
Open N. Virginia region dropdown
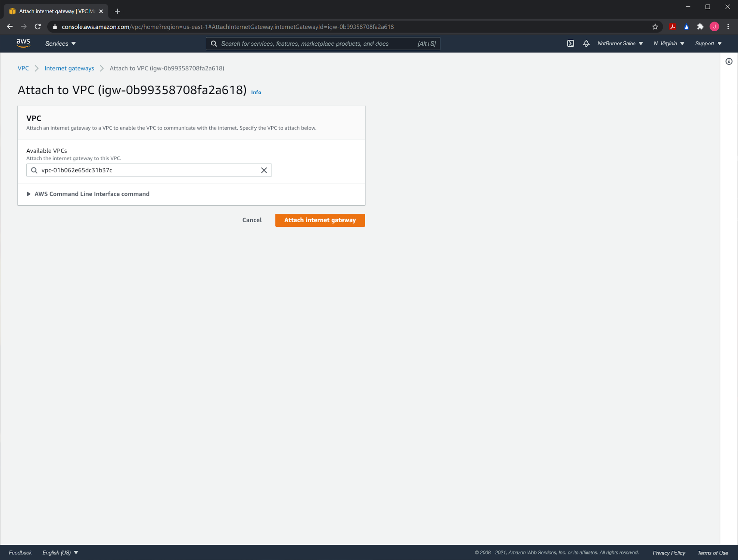pyautogui.click(x=669, y=44)
